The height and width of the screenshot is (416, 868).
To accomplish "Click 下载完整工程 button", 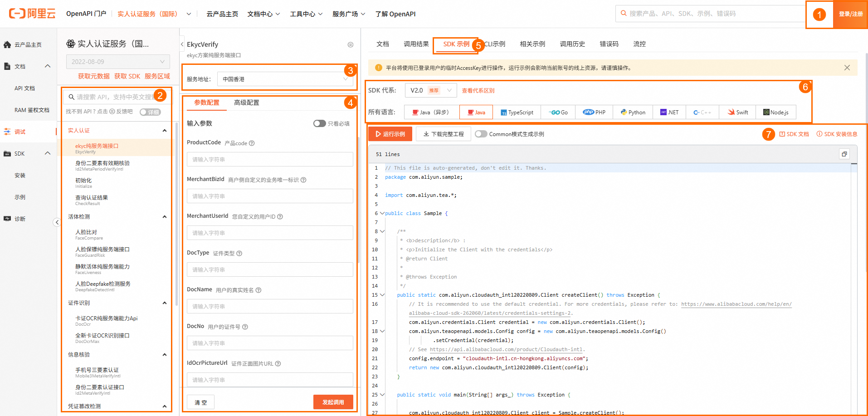I will (443, 134).
